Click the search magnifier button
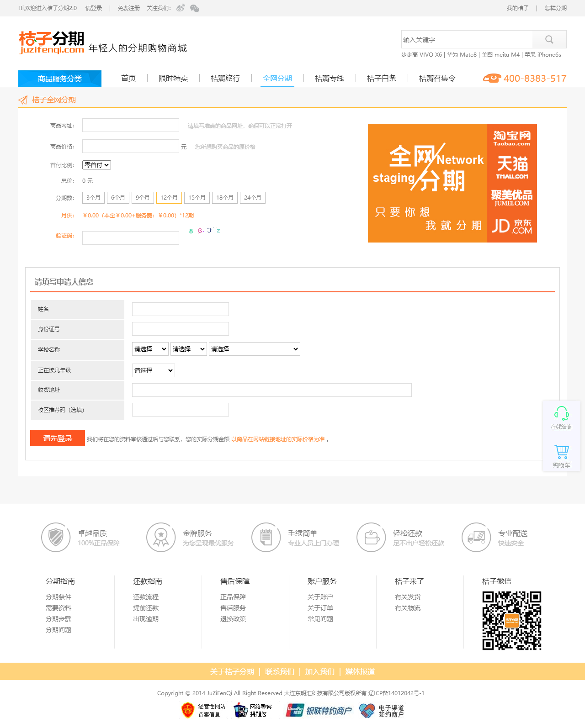Screen dimensions: 585x728 pyautogui.click(x=549, y=40)
